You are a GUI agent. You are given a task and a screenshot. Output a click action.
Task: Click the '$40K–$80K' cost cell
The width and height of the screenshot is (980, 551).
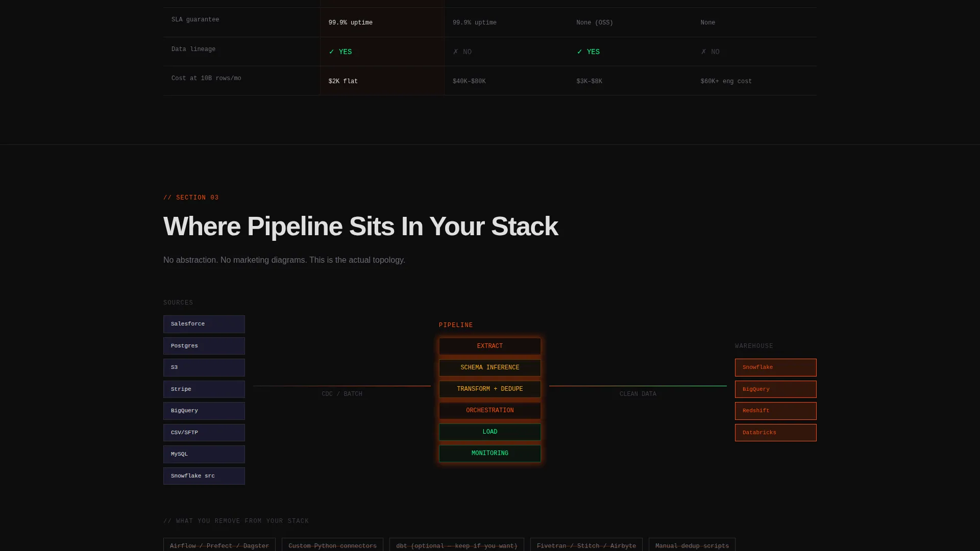[506, 81]
